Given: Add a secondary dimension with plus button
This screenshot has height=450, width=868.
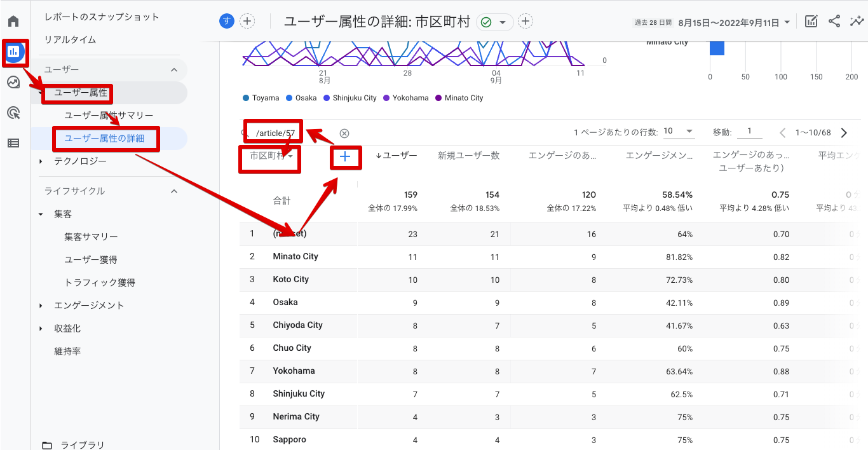Looking at the screenshot, I should 345,156.
